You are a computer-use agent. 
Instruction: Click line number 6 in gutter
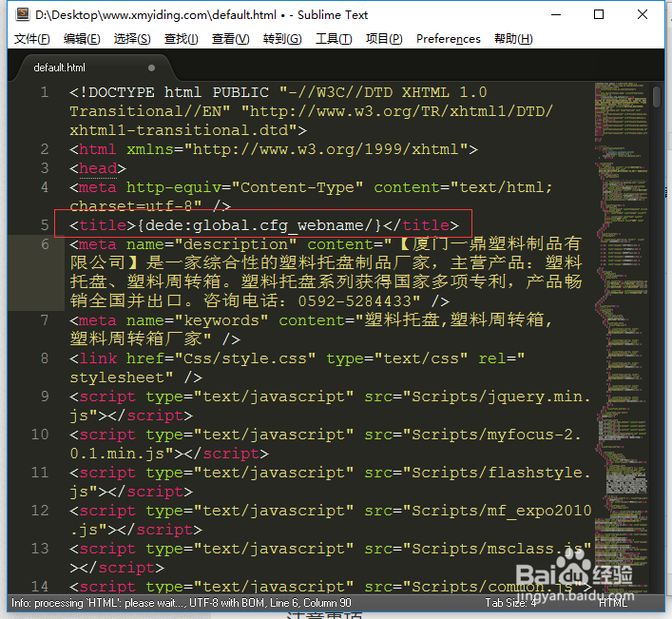pos(45,244)
